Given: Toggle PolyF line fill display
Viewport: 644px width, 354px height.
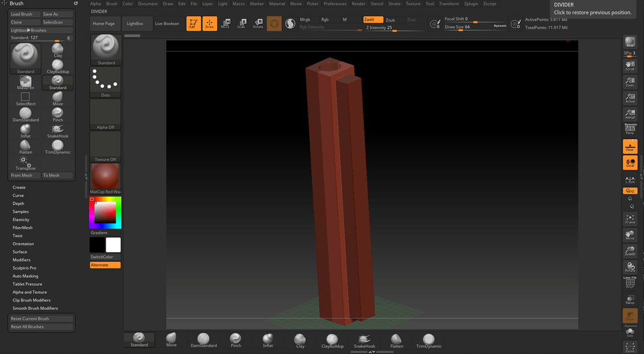Looking at the screenshot, I should (x=630, y=283).
